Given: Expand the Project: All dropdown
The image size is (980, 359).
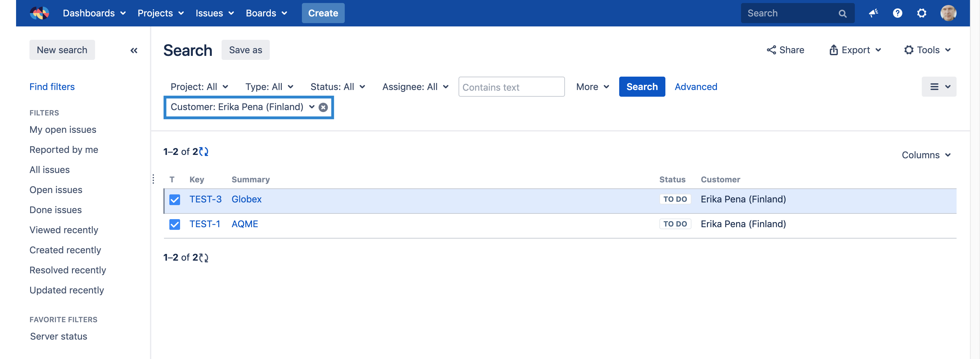Looking at the screenshot, I should click(199, 87).
